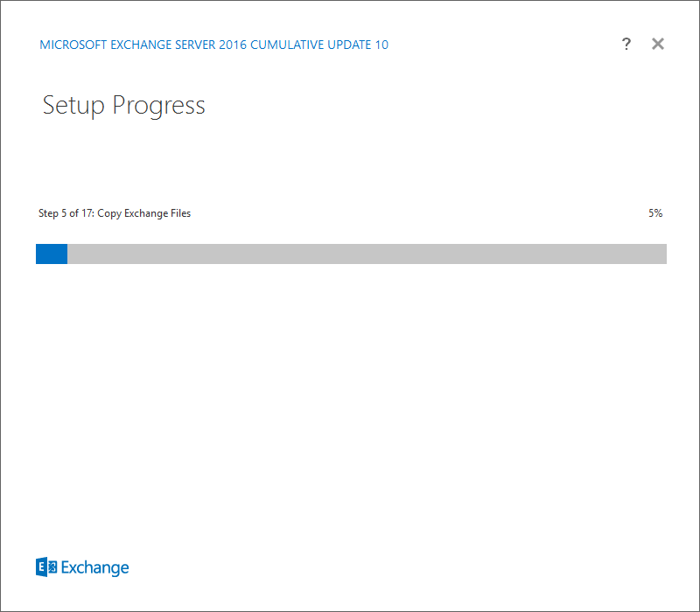This screenshot has height=612, width=700.
Task: Select the blue filled portion of progress bar
Action: click(x=52, y=254)
